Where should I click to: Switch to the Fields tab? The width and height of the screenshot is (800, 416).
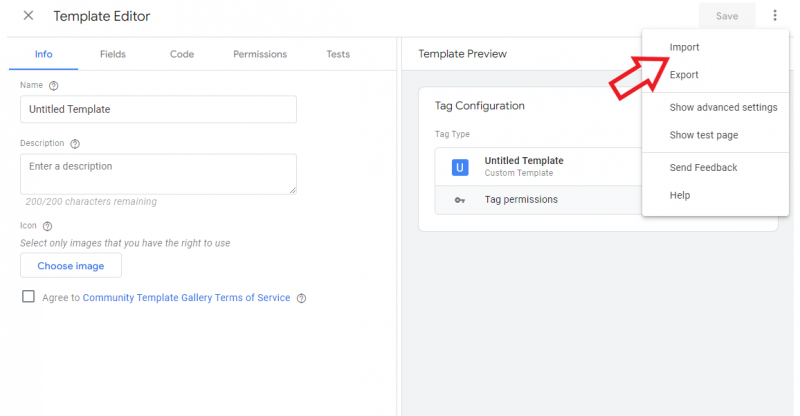[x=113, y=54]
